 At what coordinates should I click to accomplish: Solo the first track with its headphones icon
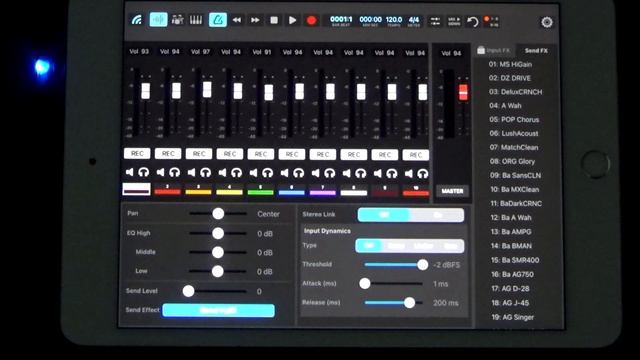[x=144, y=172]
